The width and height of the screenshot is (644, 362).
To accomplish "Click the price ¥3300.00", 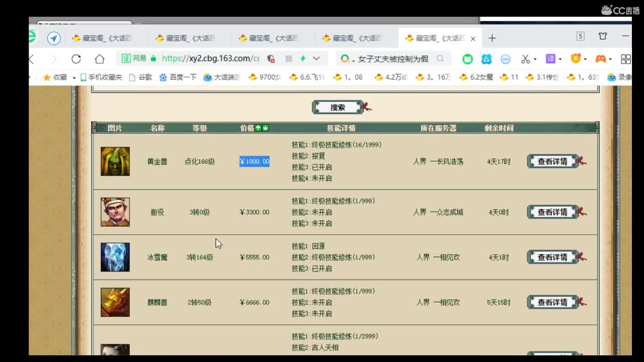I will coord(254,212).
